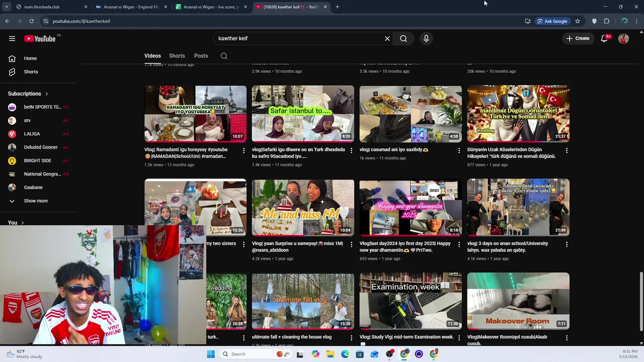Start voice search with the microphone icon
Screen dimensions: 644x362
coord(426,39)
